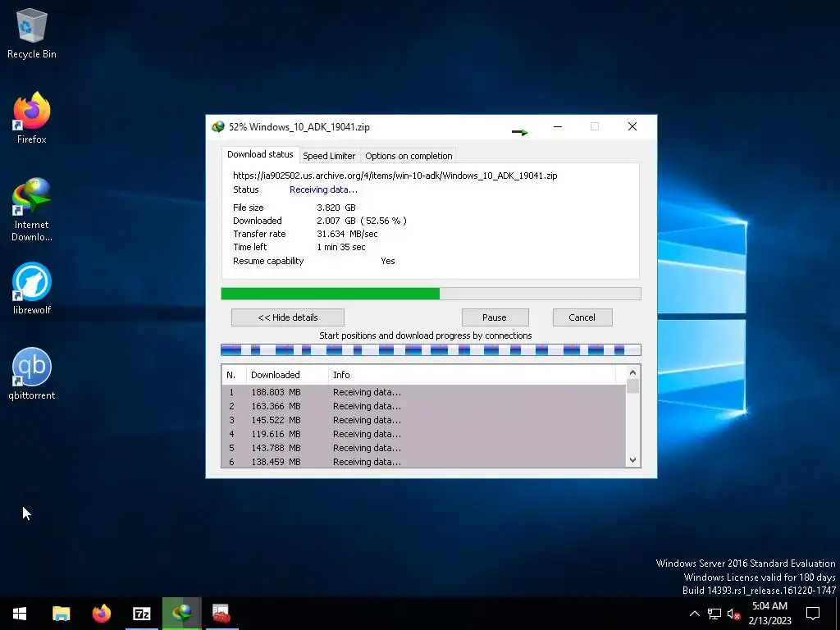Open the Action Center notifications icon
Image resolution: width=840 pixels, height=630 pixels.
click(813, 614)
